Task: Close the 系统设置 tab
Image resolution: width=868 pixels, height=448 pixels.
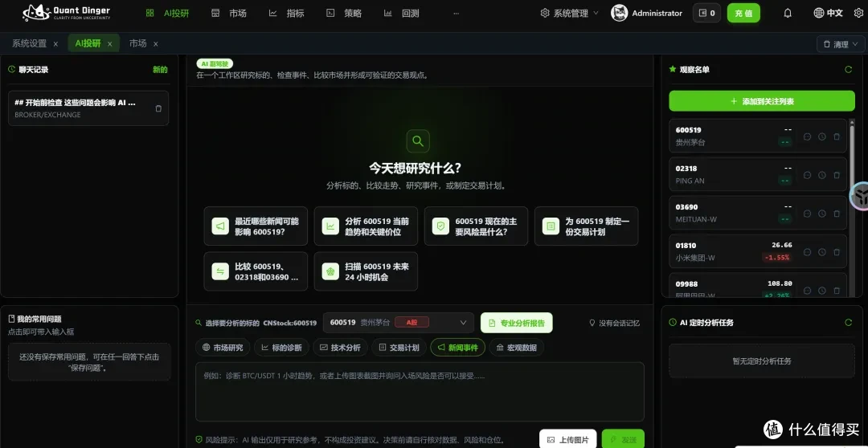Action: coord(56,43)
